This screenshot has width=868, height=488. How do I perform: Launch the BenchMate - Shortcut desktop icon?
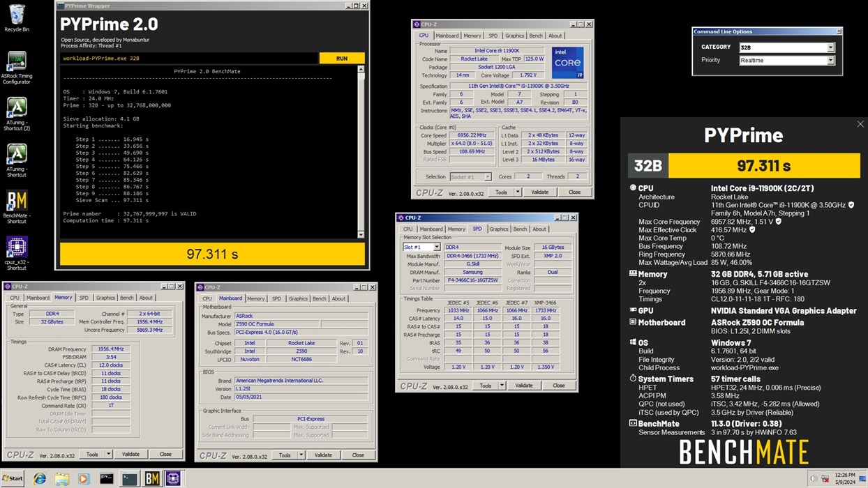pos(16,207)
